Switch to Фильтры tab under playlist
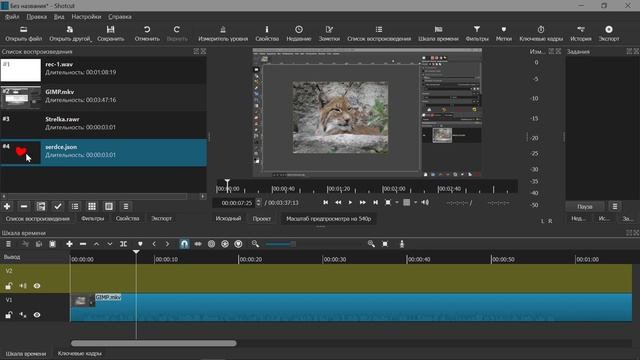The height and width of the screenshot is (360, 640). [92, 218]
